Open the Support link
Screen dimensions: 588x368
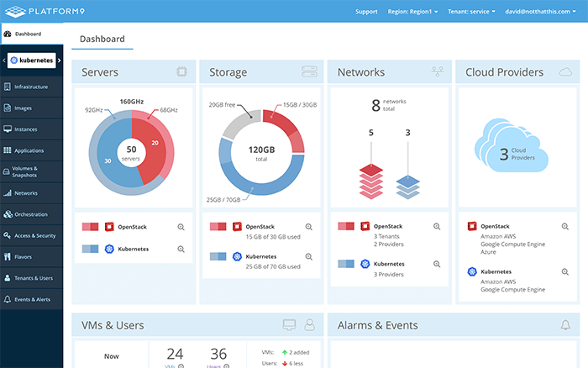click(x=366, y=12)
